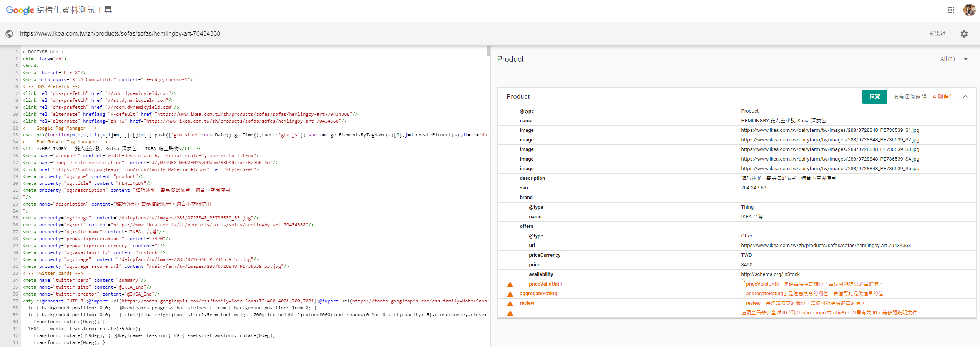Click the user profile avatar
Viewport: 980px width, 347px height.
[969, 10]
